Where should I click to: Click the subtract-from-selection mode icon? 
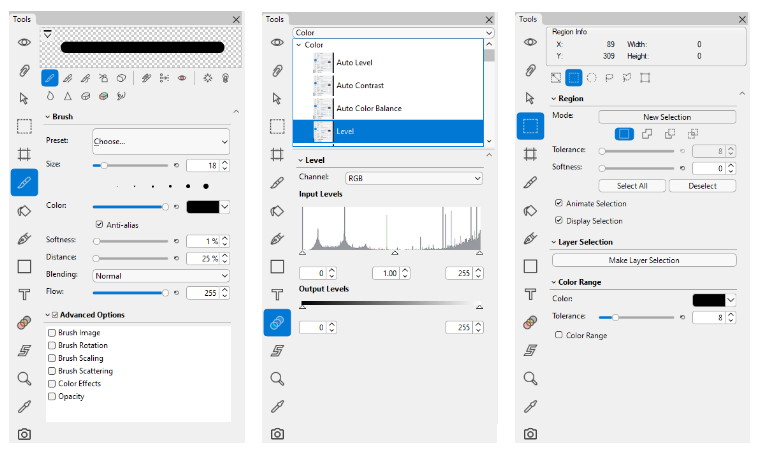(670, 134)
